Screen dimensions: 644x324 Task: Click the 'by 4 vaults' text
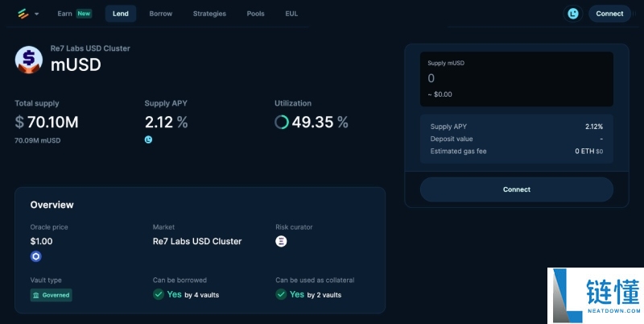pyautogui.click(x=202, y=295)
